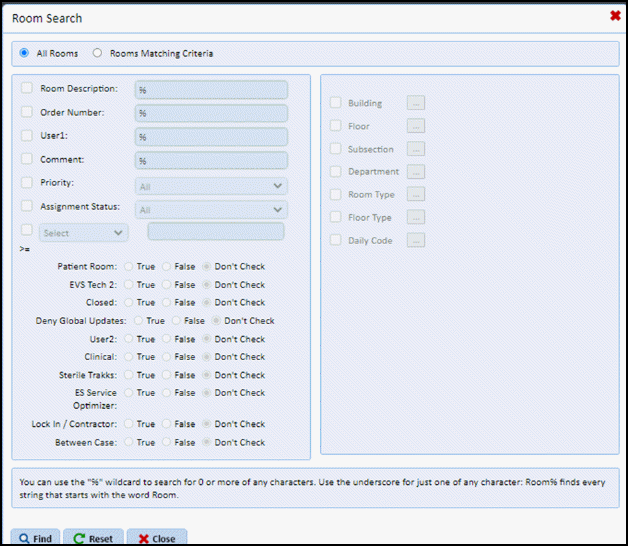Set Closed to False
Image resolution: width=628 pixels, height=546 pixels.
166,302
